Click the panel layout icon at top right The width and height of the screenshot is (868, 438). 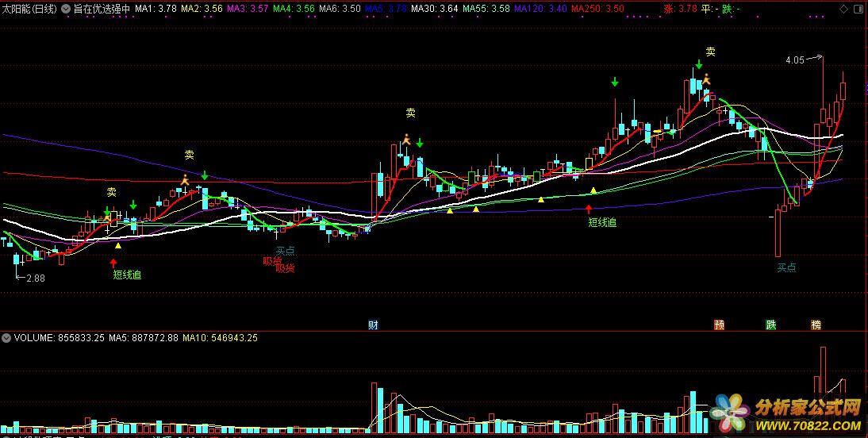pyautogui.click(x=858, y=8)
